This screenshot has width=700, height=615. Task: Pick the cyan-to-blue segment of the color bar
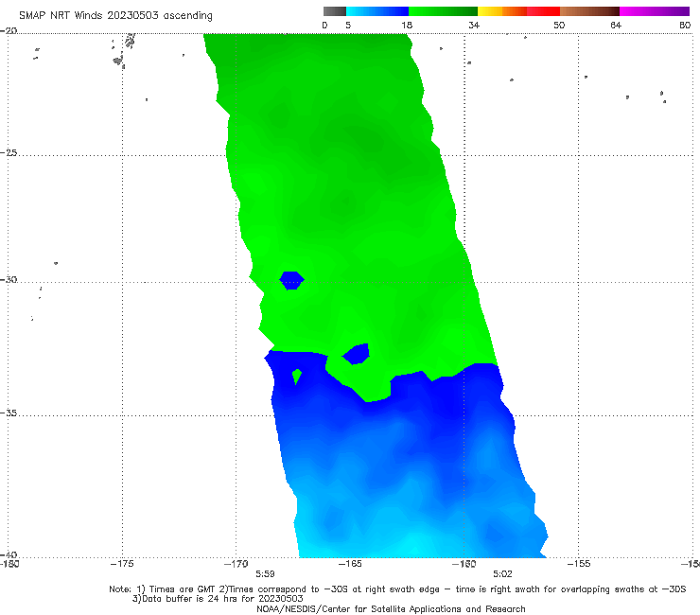tap(377, 11)
